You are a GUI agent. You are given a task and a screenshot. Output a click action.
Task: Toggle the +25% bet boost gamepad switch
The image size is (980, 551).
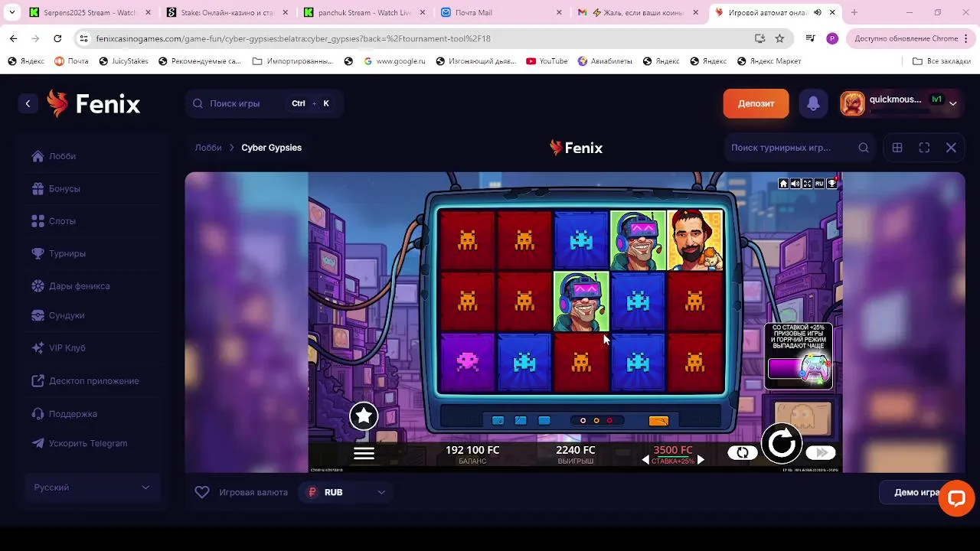click(x=799, y=369)
